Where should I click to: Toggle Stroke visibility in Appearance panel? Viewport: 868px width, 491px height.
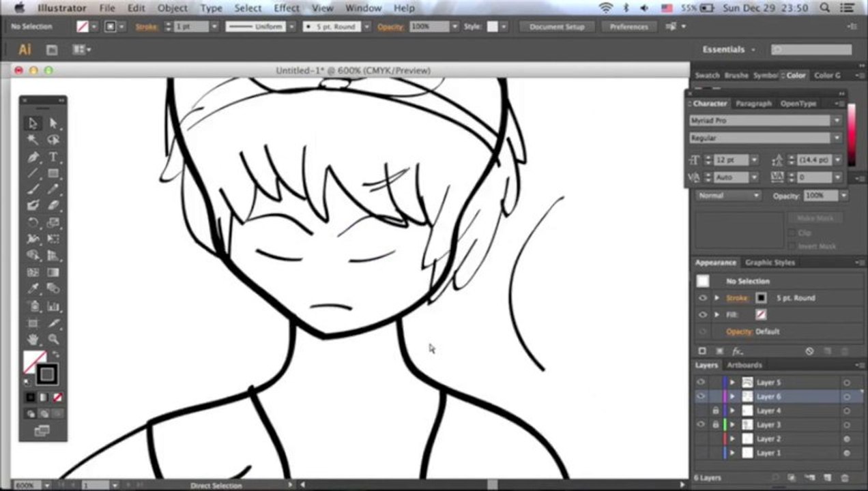pyautogui.click(x=702, y=298)
